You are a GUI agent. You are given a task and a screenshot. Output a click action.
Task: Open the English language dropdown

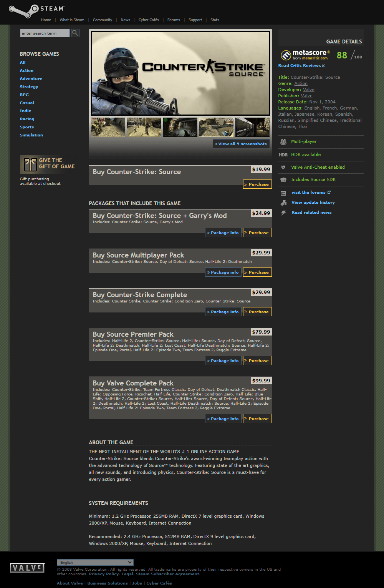95,562
